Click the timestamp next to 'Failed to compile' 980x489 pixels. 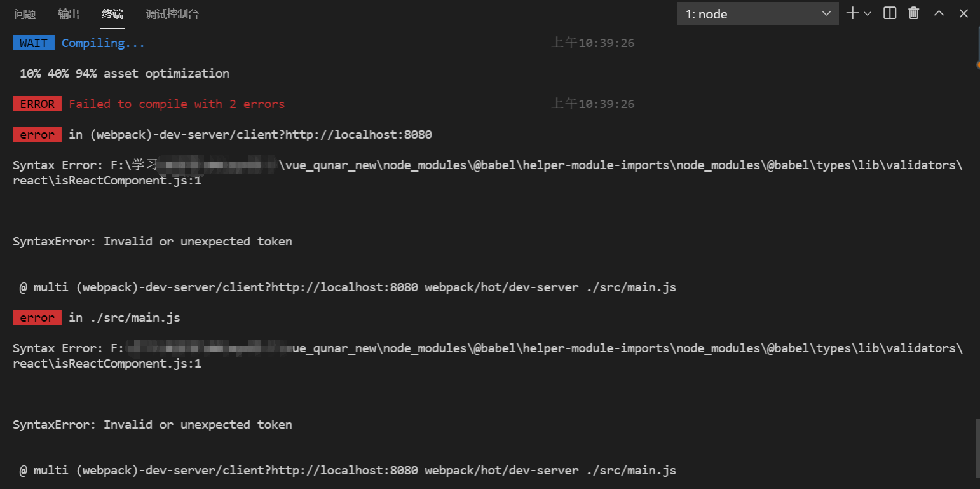coord(592,104)
